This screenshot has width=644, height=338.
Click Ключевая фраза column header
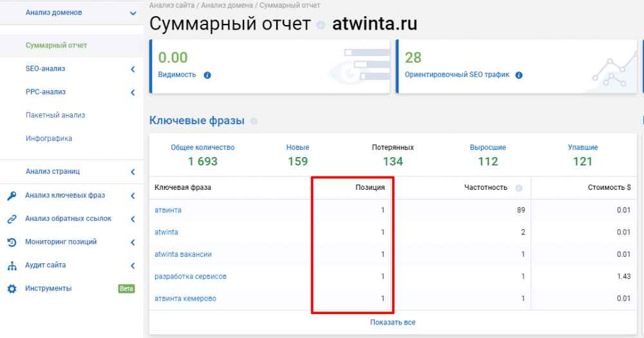coord(183,187)
